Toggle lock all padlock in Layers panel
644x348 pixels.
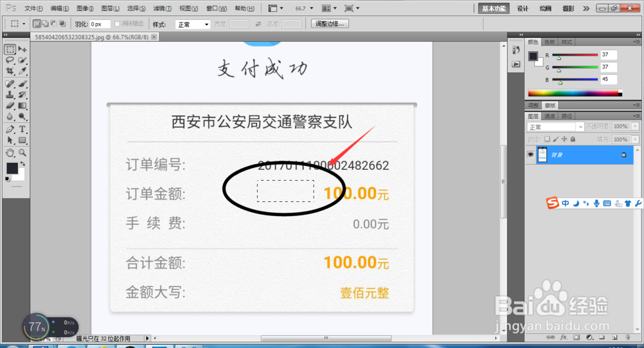click(573, 139)
